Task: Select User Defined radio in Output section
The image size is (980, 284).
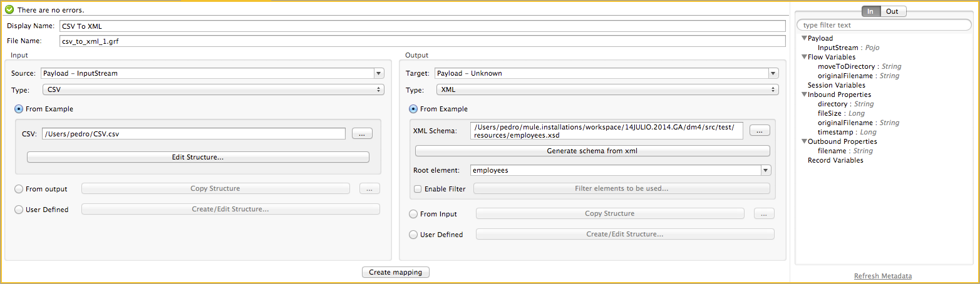Action: (x=413, y=235)
